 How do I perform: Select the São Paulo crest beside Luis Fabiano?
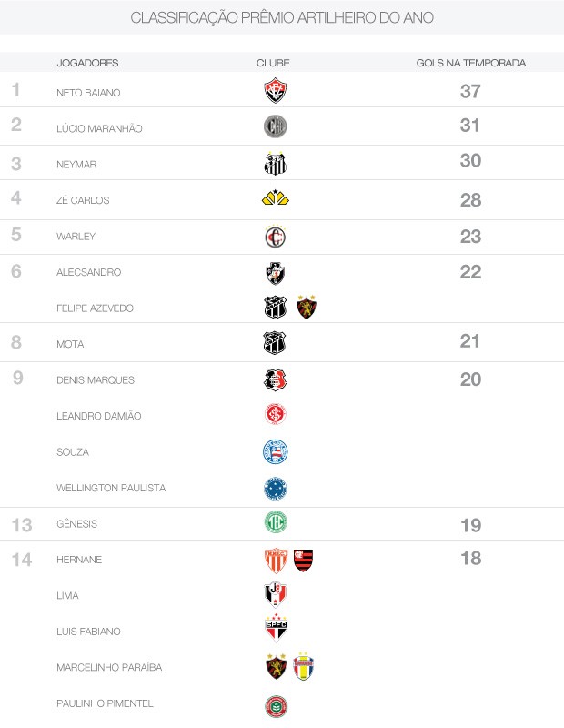tap(276, 628)
